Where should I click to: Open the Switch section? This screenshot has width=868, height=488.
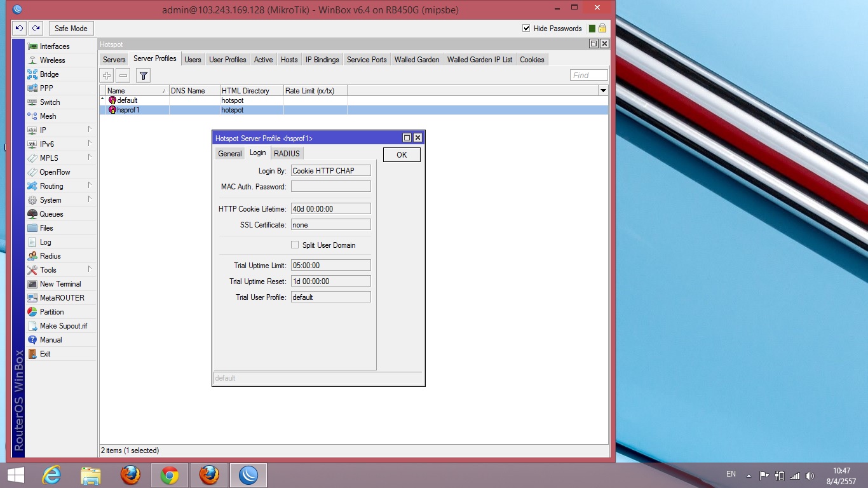point(50,102)
